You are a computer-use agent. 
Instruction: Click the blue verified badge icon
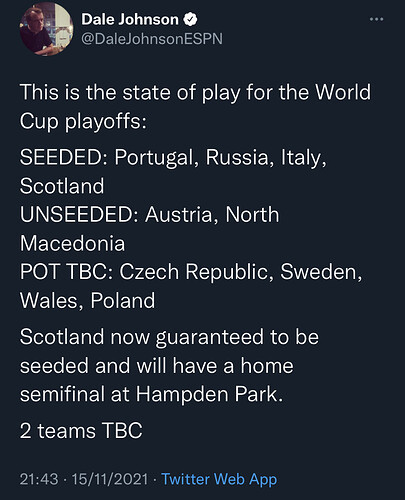tap(190, 20)
